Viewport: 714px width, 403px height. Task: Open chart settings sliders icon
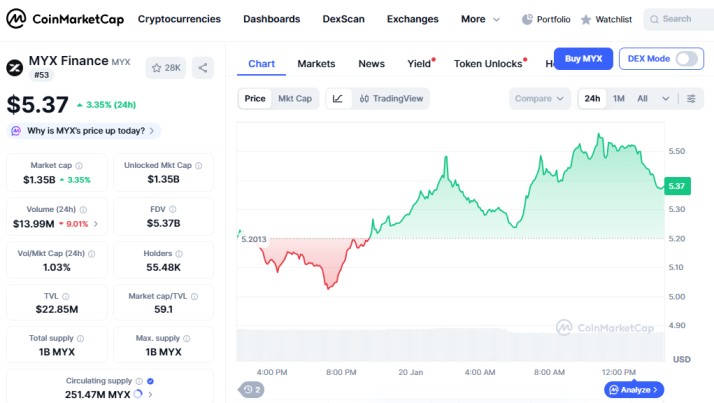pos(691,98)
